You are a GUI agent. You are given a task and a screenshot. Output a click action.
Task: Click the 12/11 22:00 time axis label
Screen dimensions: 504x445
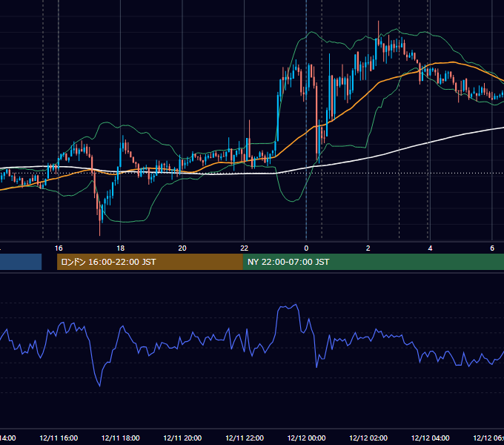coord(245,438)
